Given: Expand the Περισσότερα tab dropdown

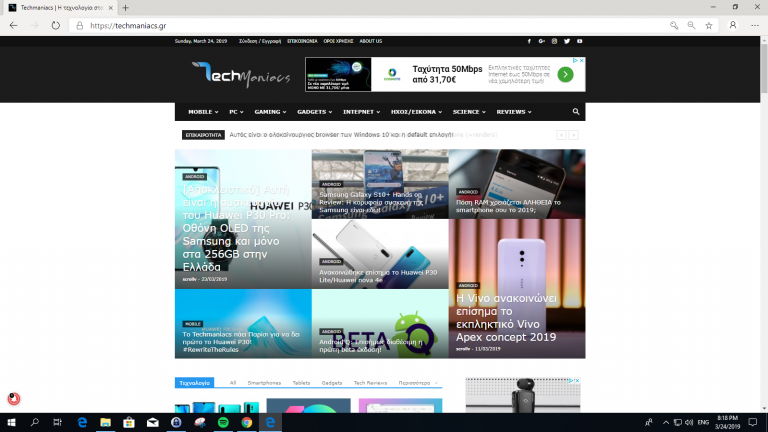Looking at the screenshot, I should tap(418, 383).
